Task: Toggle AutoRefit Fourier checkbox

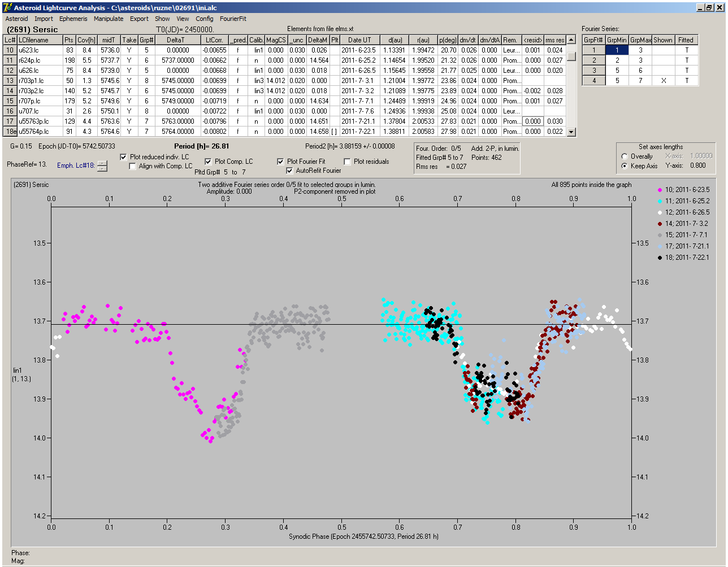Action: pyautogui.click(x=289, y=171)
